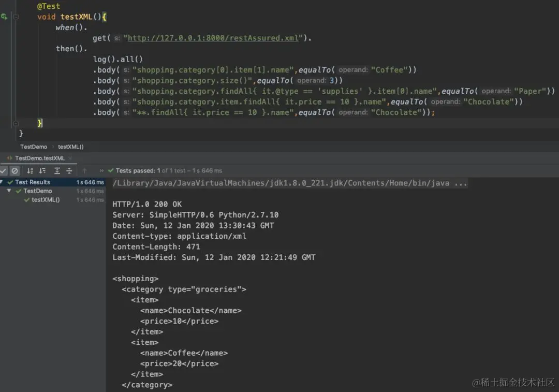Collapse the Test Results root node
Screen dimensions: 559x392
pos(2,182)
